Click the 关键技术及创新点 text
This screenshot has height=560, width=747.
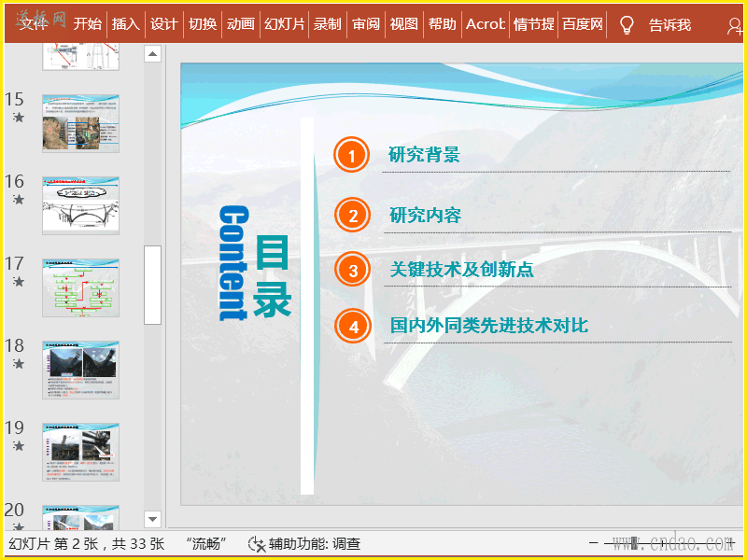461,270
